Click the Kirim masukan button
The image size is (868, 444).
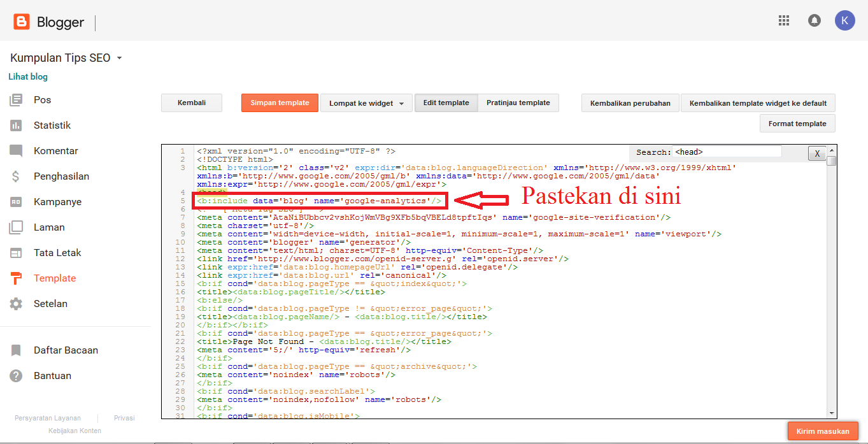[x=823, y=431]
